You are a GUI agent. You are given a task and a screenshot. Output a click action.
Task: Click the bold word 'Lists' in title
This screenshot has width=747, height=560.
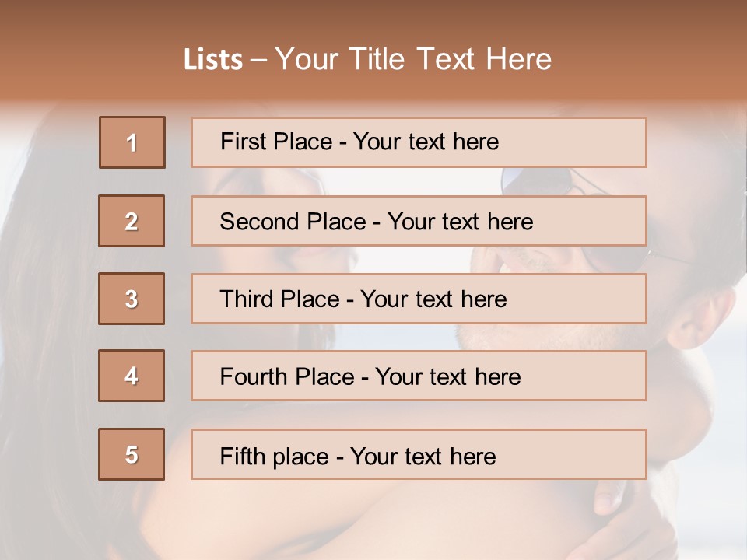212,60
